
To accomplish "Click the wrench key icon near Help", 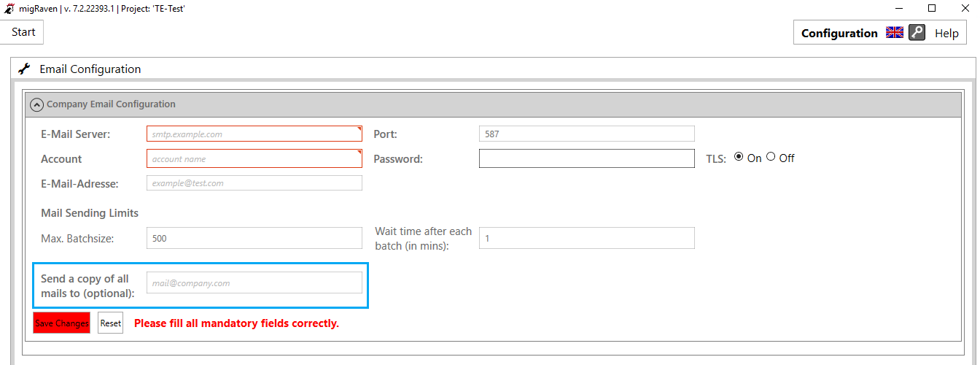I will tap(917, 33).
